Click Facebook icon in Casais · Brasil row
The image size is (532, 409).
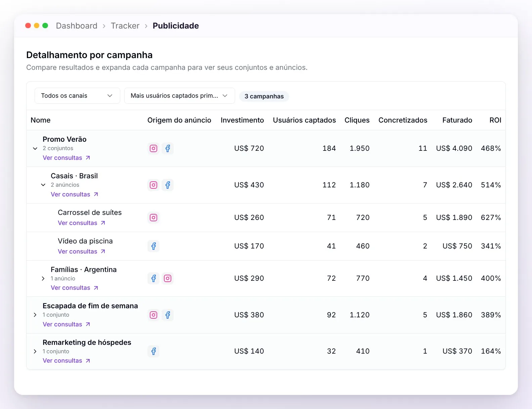[168, 185]
